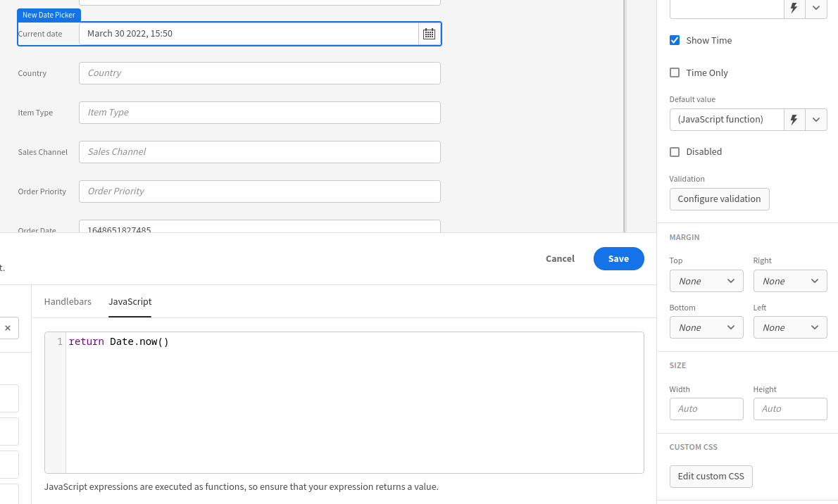Open the Right margin dropdown
Viewport: 838px width, 504px height.
click(x=790, y=281)
